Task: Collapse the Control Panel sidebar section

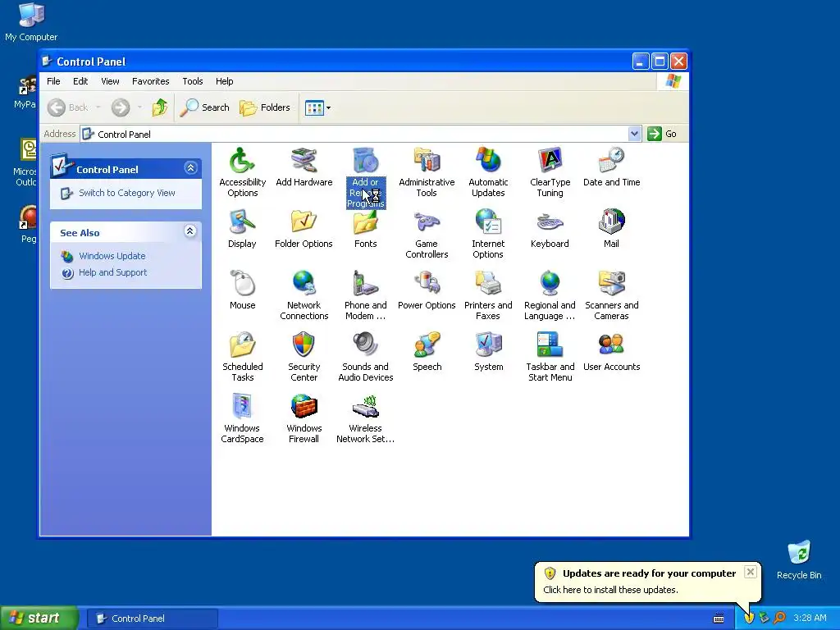Action: pyautogui.click(x=190, y=168)
